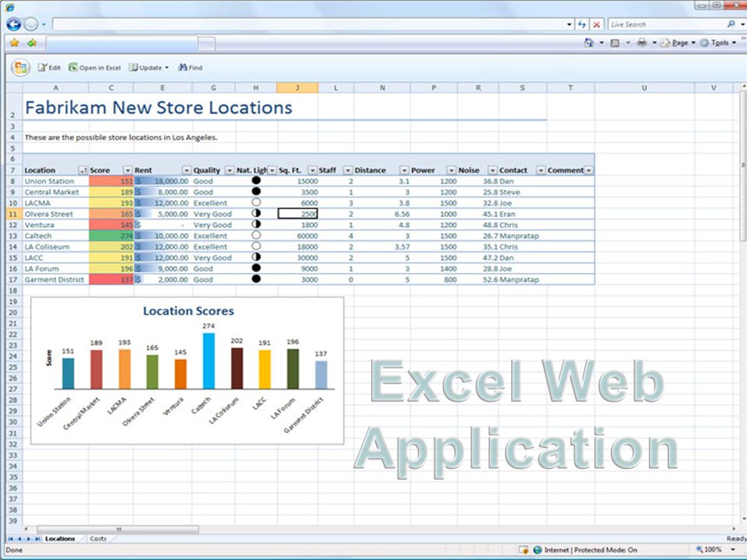The width and height of the screenshot is (747, 560).
Task: Open the Update dropdown menu
Action: pos(149,68)
